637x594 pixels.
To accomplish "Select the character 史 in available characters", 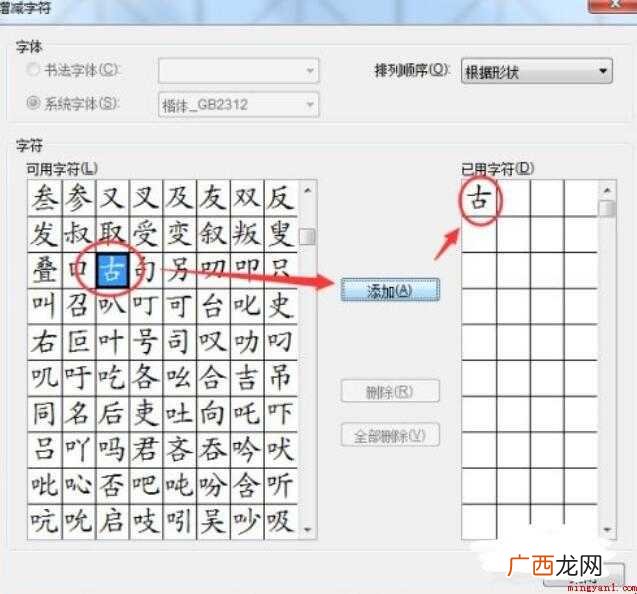I will pos(281,306).
